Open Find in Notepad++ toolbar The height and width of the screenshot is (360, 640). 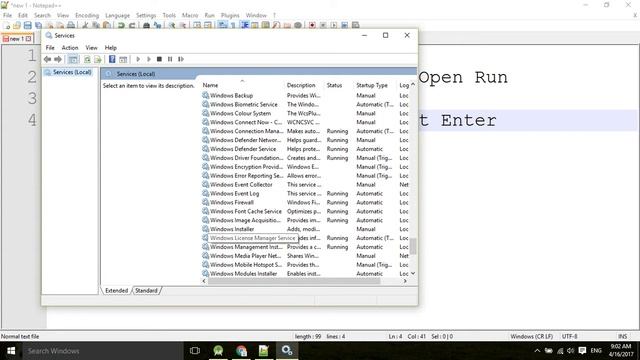(x=146, y=25)
